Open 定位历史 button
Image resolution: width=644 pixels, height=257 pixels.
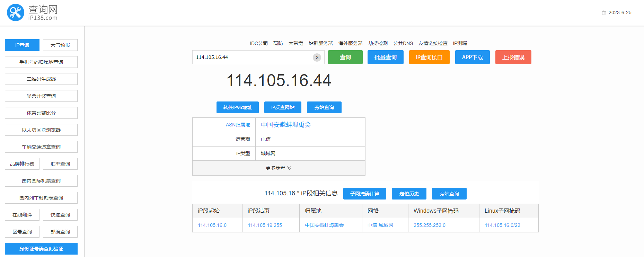pyautogui.click(x=409, y=194)
